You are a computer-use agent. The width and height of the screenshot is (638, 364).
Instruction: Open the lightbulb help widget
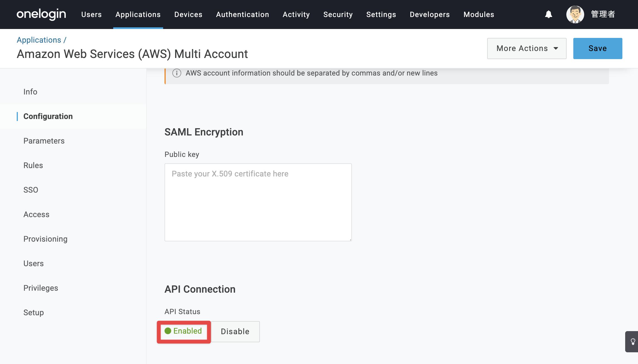(x=632, y=341)
